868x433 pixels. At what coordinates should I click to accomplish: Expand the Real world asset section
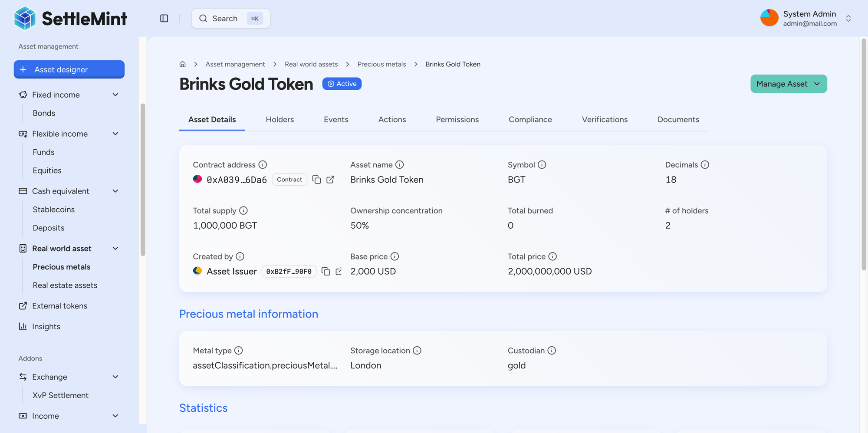115,248
